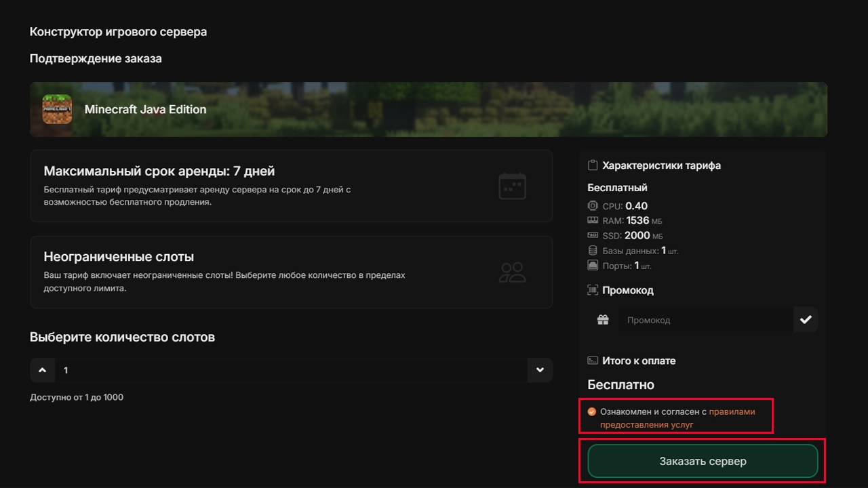Increase slot count with up arrow

(43, 370)
